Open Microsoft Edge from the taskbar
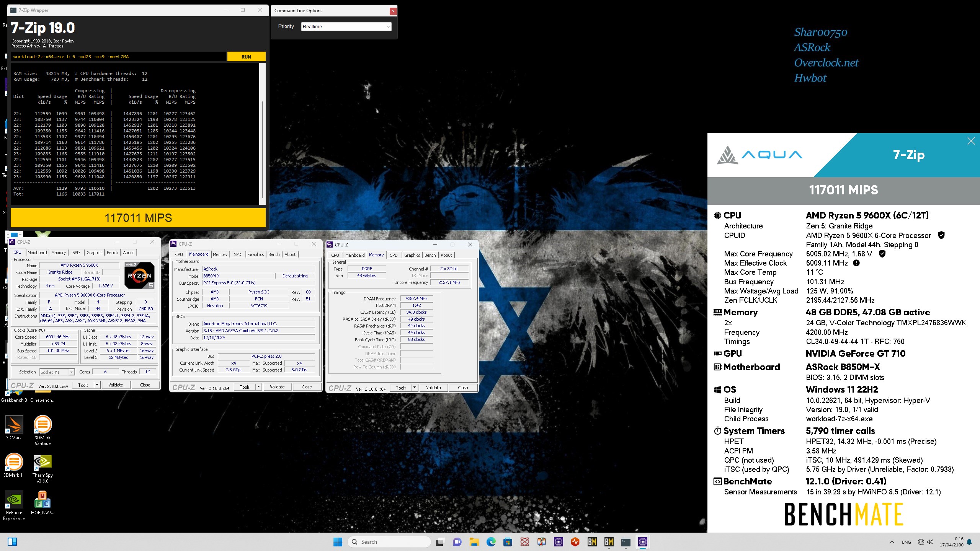The height and width of the screenshot is (551, 980). coord(491,542)
